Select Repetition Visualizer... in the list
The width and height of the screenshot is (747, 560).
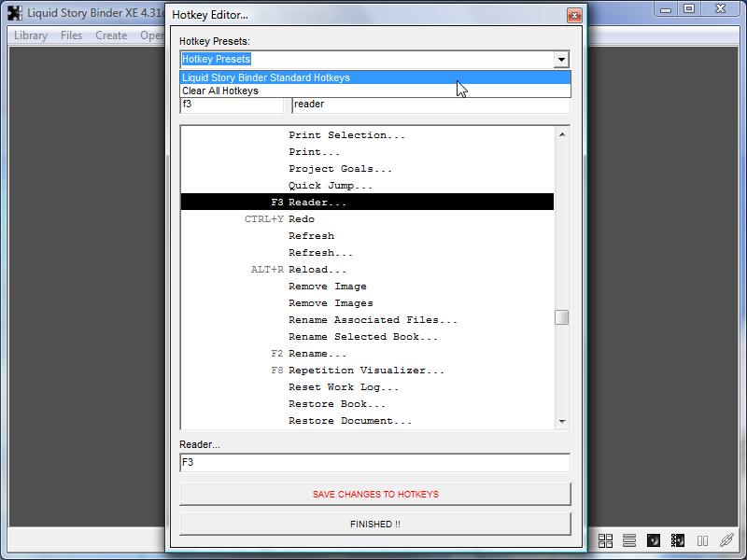point(366,371)
